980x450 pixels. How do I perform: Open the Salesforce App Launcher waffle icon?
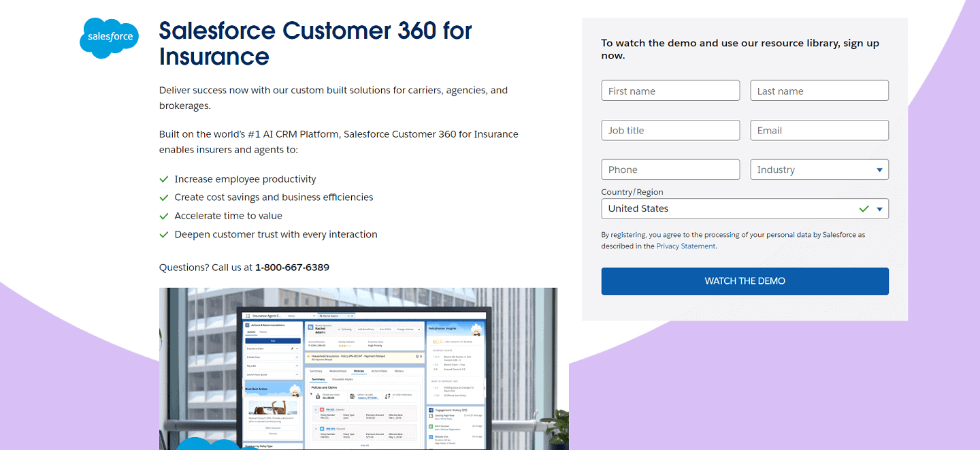coord(248,316)
